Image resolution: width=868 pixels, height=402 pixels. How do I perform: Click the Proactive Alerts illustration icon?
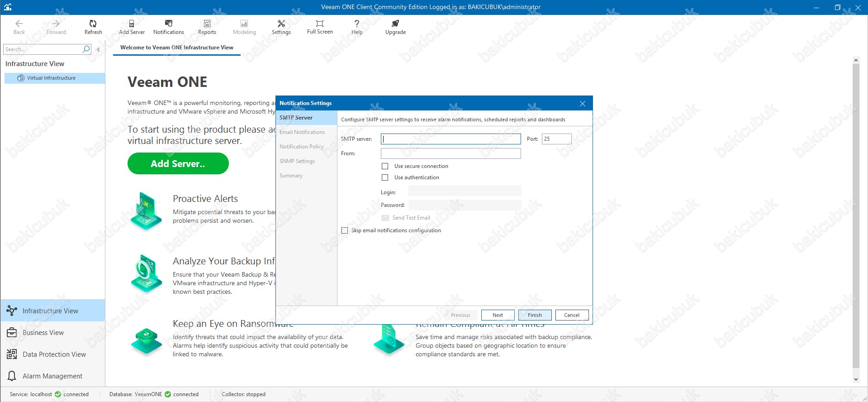(x=146, y=211)
